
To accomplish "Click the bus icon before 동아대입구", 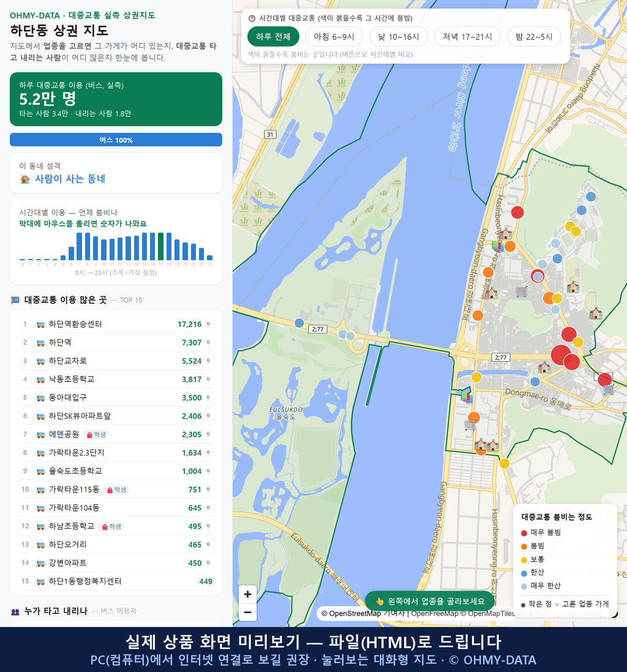I will [x=40, y=398].
